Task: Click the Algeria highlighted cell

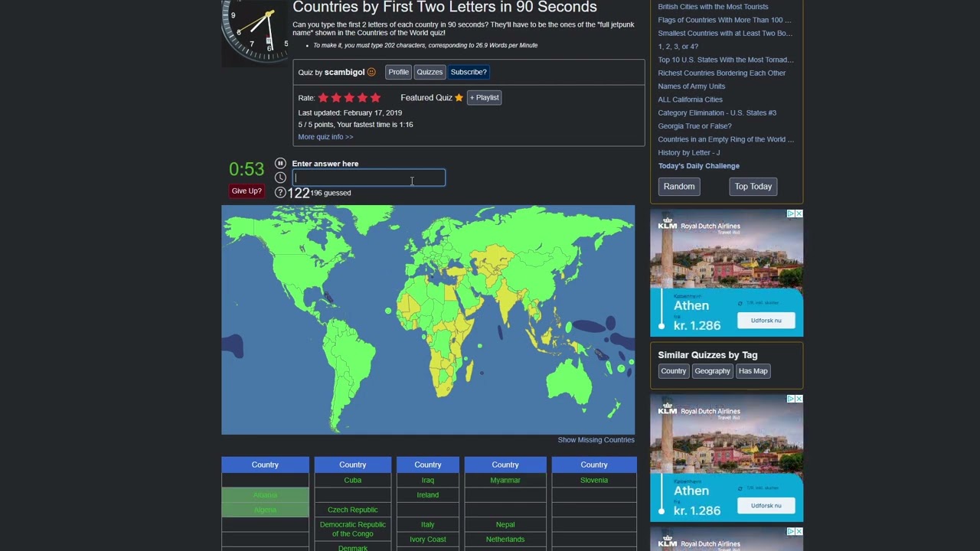Action: pyautogui.click(x=265, y=510)
